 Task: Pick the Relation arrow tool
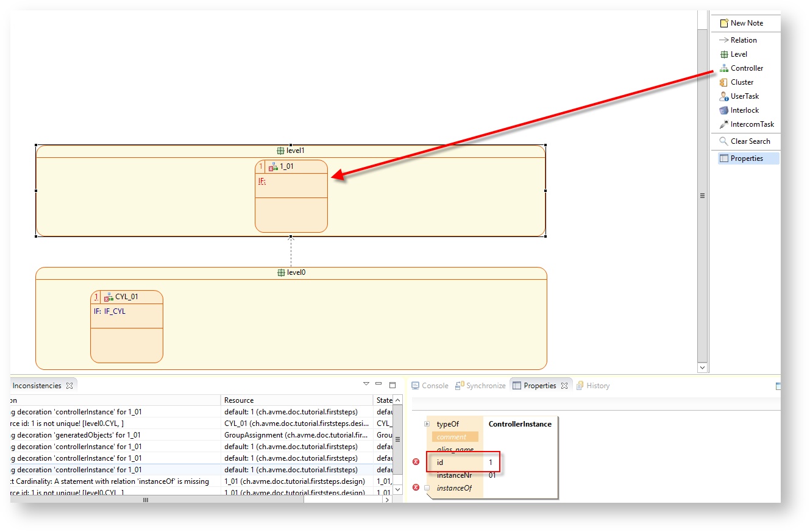click(x=743, y=40)
